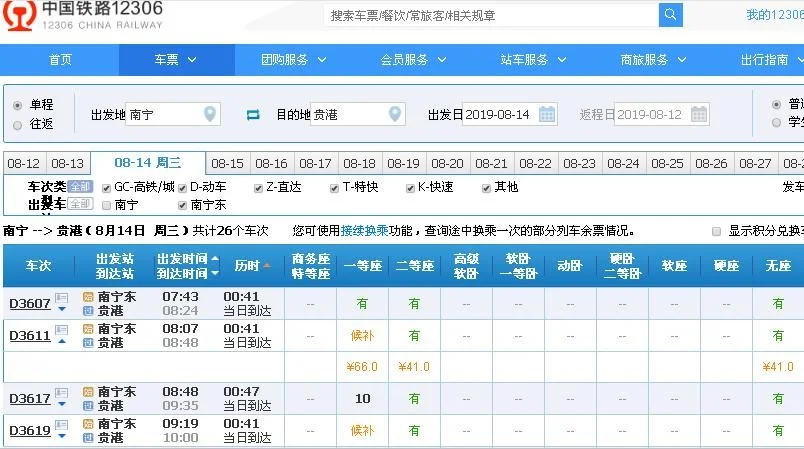804x449 pixels.
Task: Click D3611 first class 候补 waitlist
Action: click(x=363, y=336)
